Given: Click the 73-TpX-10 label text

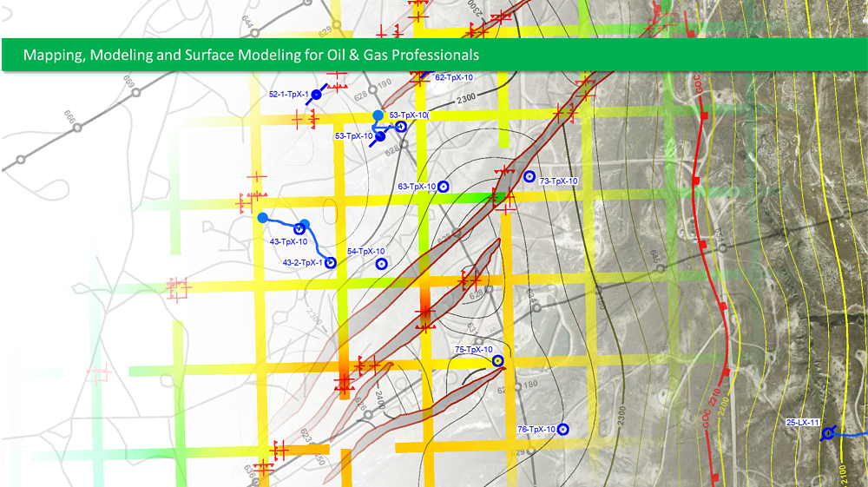Looking at the screenshot, I should pos(559,181).
